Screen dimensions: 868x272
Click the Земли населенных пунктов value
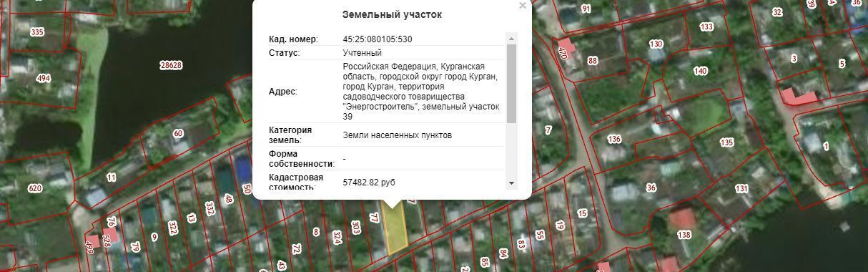point(398,135)
